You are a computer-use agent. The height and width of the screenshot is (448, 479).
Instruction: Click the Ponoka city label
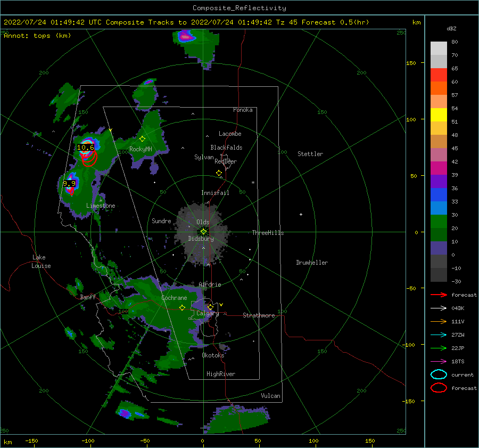(x=243, y=110)
